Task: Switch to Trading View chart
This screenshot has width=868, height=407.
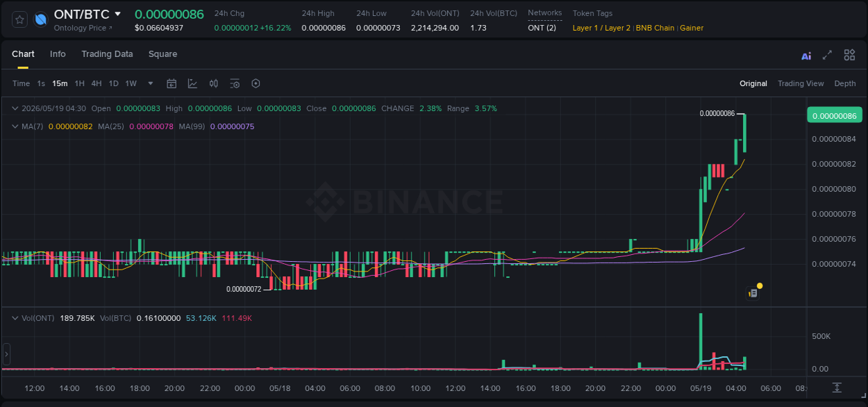Action: [801, 83]
